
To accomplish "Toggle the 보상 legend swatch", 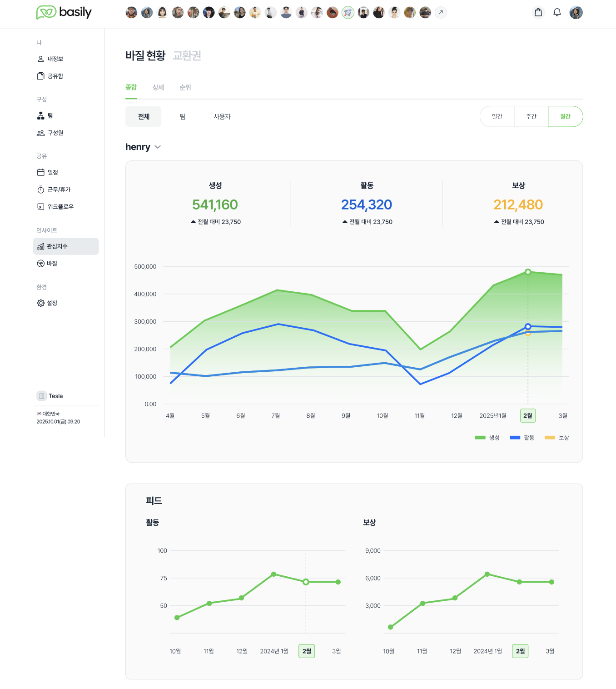I will pos(550,438).
